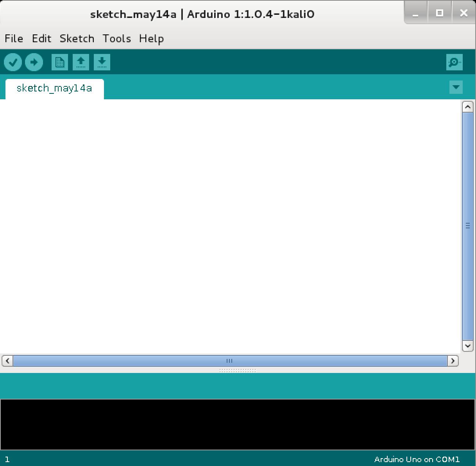Open the Serial Monitor icon
This screenshot has height=466, width=476.
pos(454,62)
